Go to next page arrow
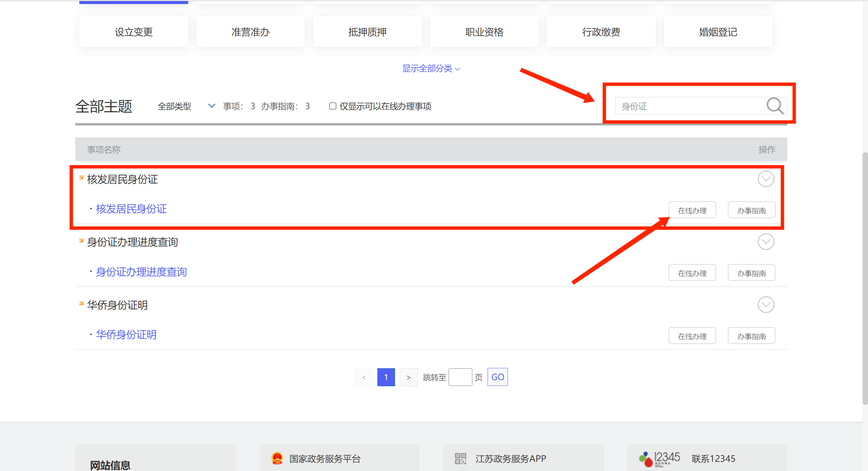The image size is (868, 471). [409, 377]
